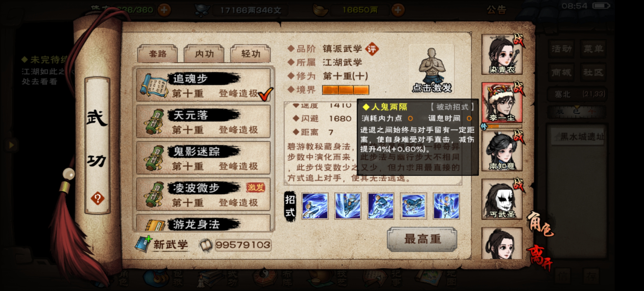Click the 最高重 button
Image resolution: width=644 pixels, height=291 pixels.
pyautogui.click(x=422, y=239)
